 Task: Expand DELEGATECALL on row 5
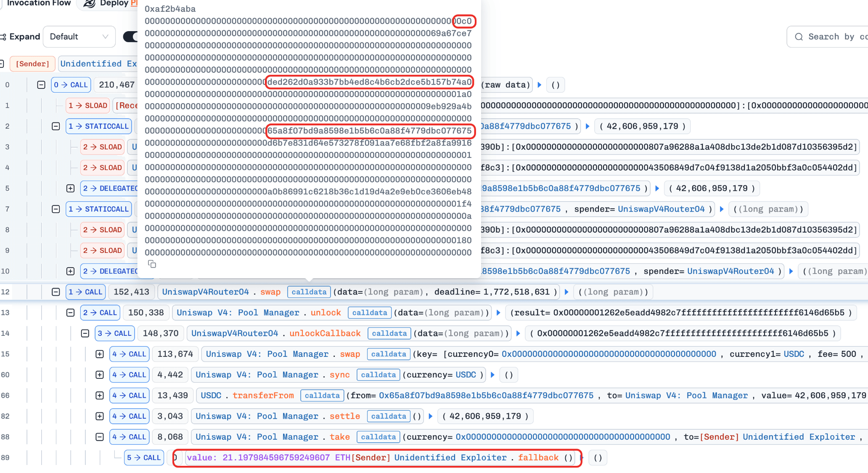(71, 189)
